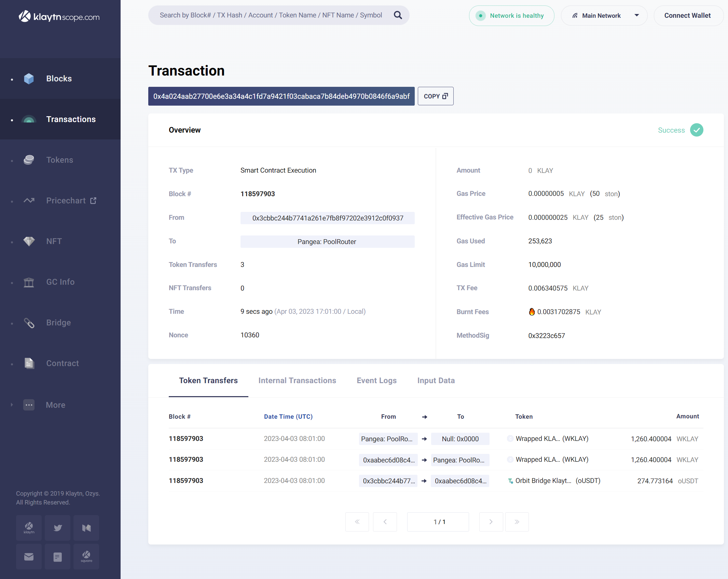Switch to Internal Transactions tab
The height and width of the screenshot is (579, 728).
297,380
